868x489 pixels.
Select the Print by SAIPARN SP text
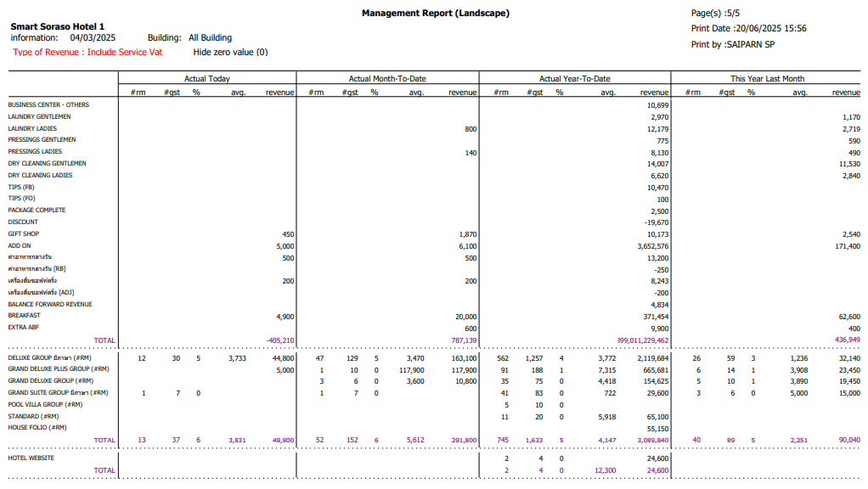point(732,44)
